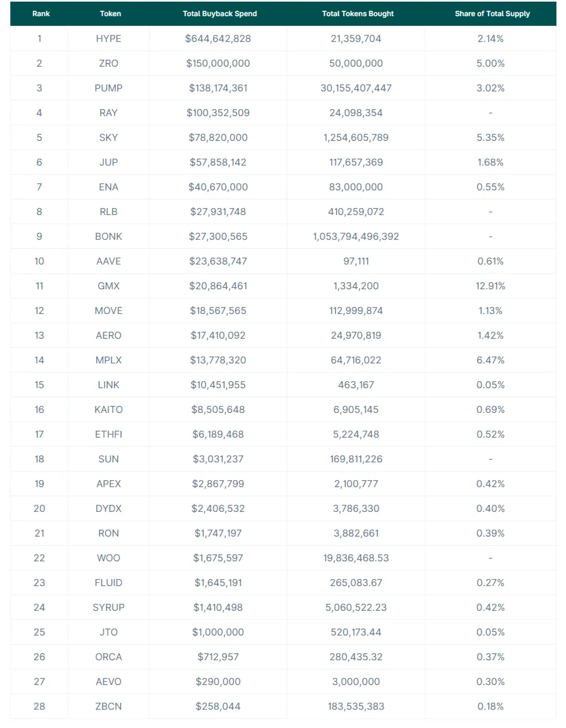Click the Share of Total Supply header
The image size is (566, 728).
click(492, 14)
